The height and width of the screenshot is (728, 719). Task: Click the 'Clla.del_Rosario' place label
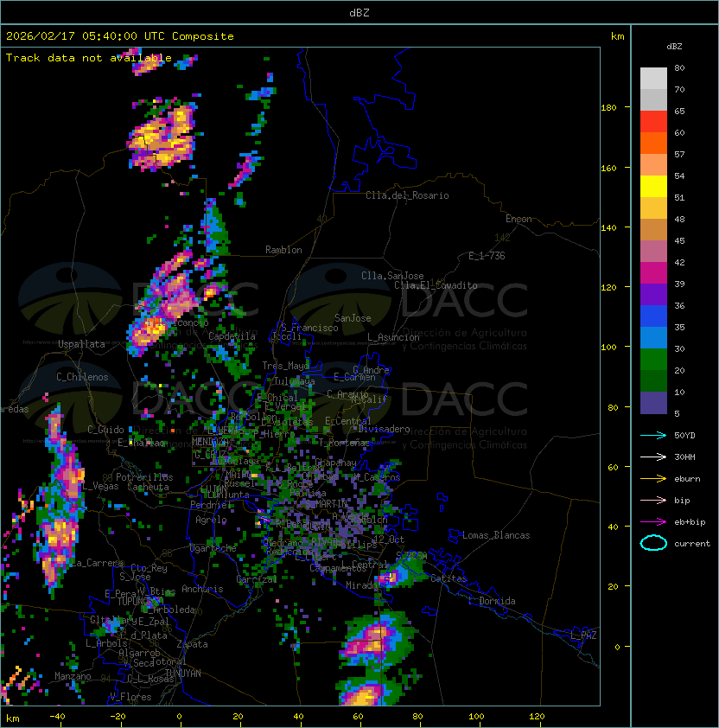407,196
